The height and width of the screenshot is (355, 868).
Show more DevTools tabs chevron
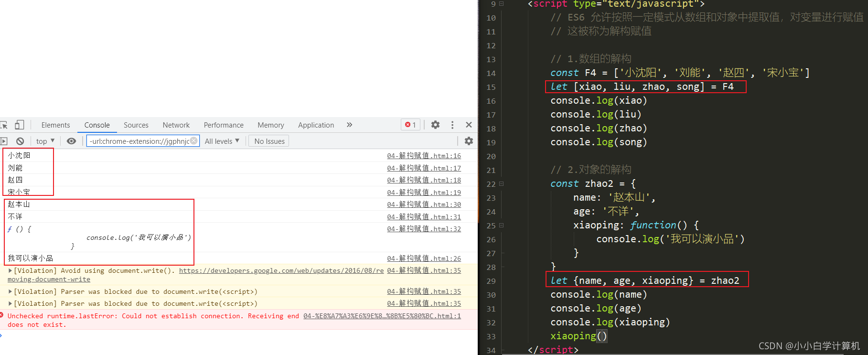tap(349, 125)
